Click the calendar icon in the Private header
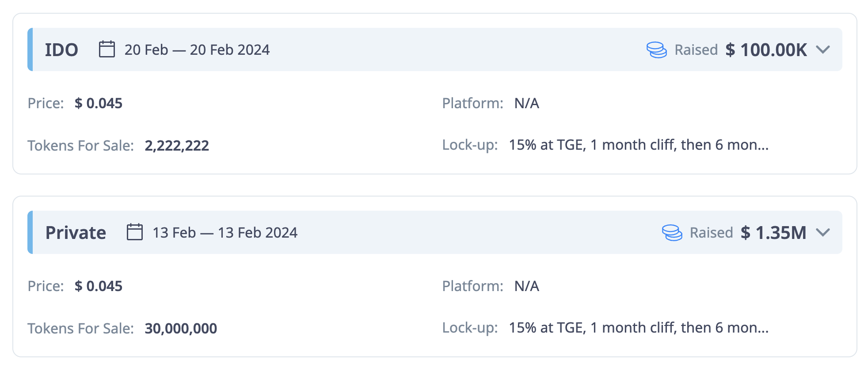 pos(135,232)
